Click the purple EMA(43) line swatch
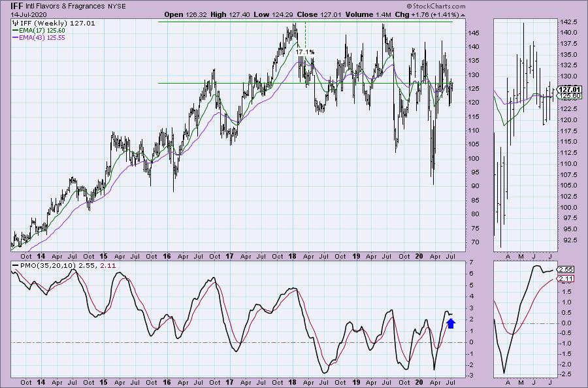This screenshot has width=588, height=388. [x=16, y=37]
